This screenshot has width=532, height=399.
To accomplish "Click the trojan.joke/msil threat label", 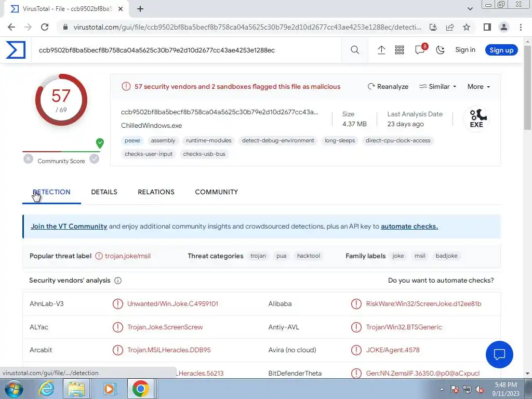I will pyautogui.click(x=128, y=256).
